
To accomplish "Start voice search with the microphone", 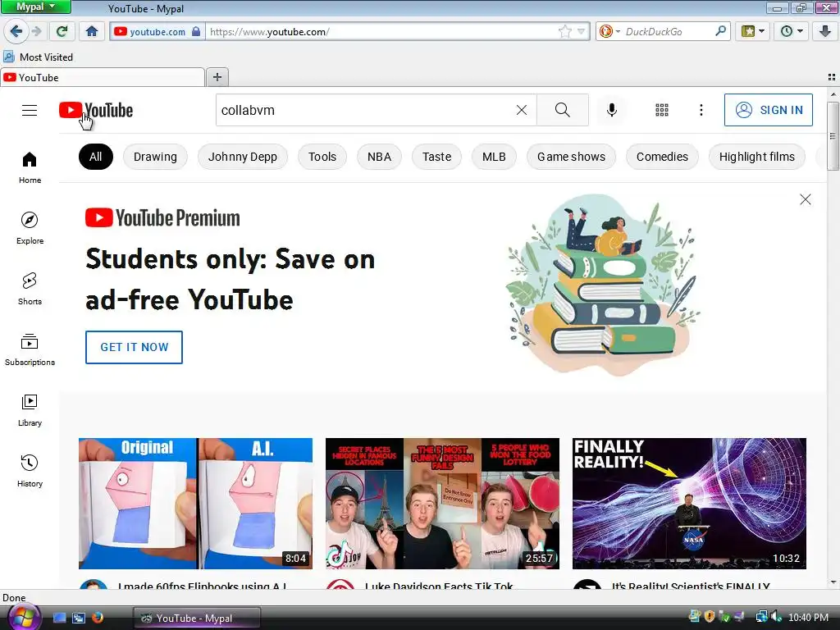I will pyautogui.click(x=612, y=110).
